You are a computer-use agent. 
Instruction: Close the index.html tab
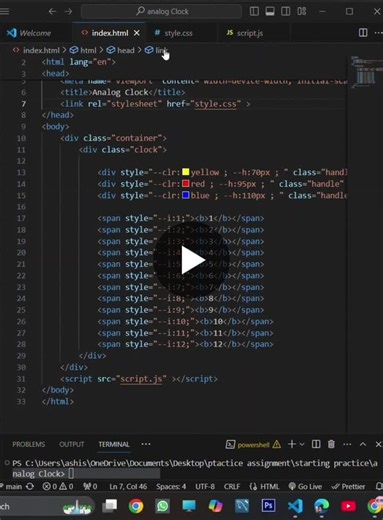click(137, 33)
